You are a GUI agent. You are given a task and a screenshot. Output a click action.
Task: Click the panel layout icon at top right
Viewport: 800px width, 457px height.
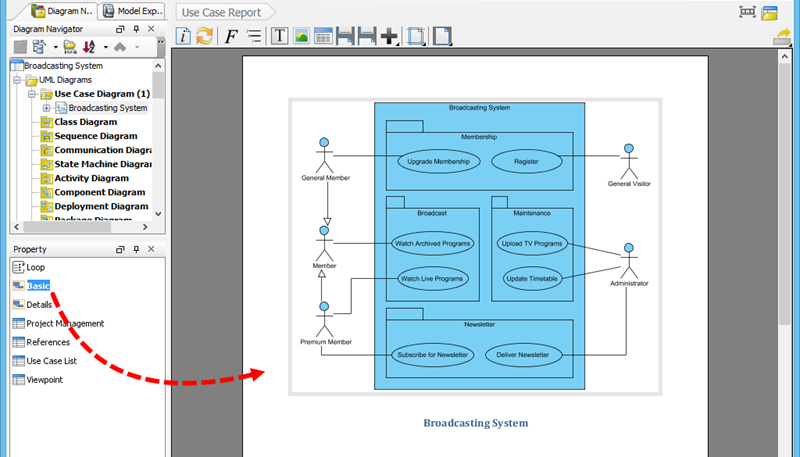tap(769, 13)
